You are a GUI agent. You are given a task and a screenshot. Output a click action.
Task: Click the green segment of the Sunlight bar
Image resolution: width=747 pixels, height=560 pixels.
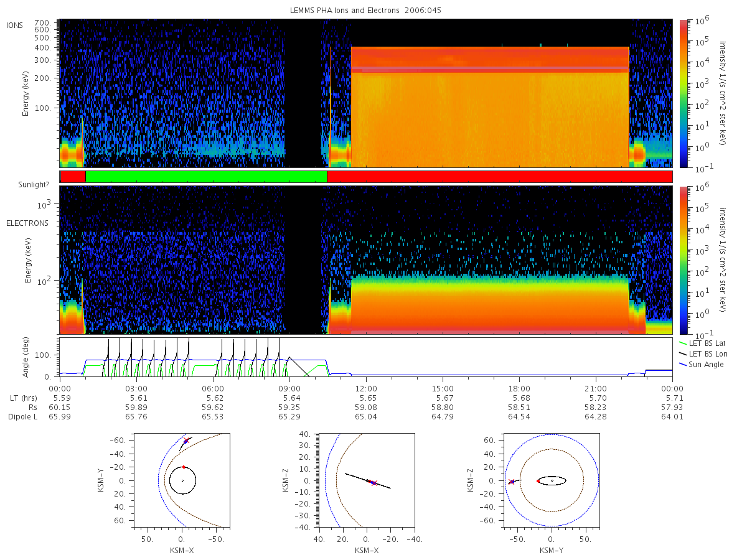tap(206, 177)
